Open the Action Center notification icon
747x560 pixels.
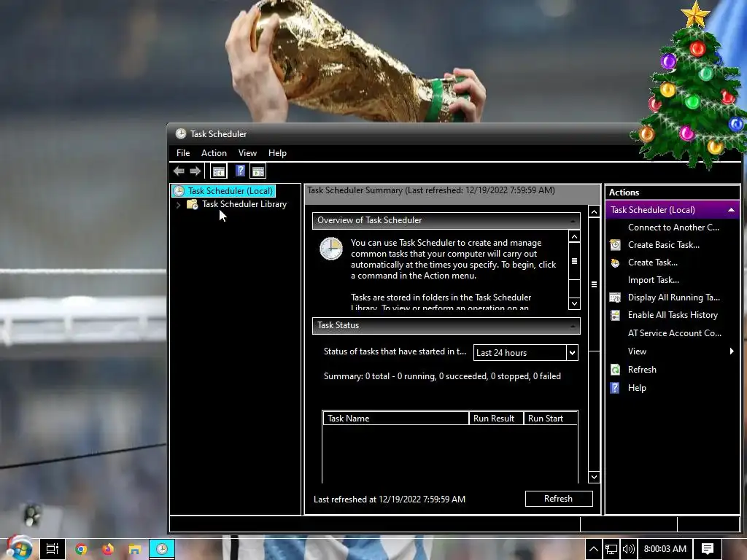(708, 549)
